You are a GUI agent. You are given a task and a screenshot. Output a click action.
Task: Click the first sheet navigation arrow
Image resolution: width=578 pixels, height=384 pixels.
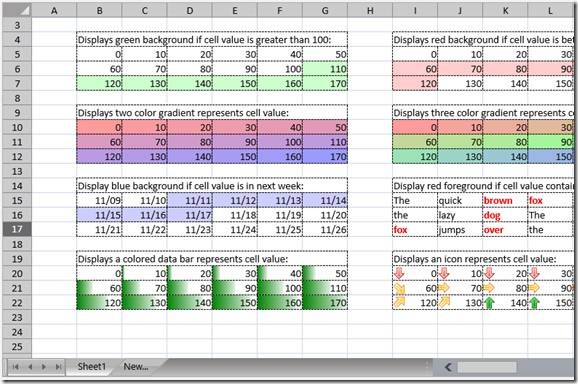point(15,367)
